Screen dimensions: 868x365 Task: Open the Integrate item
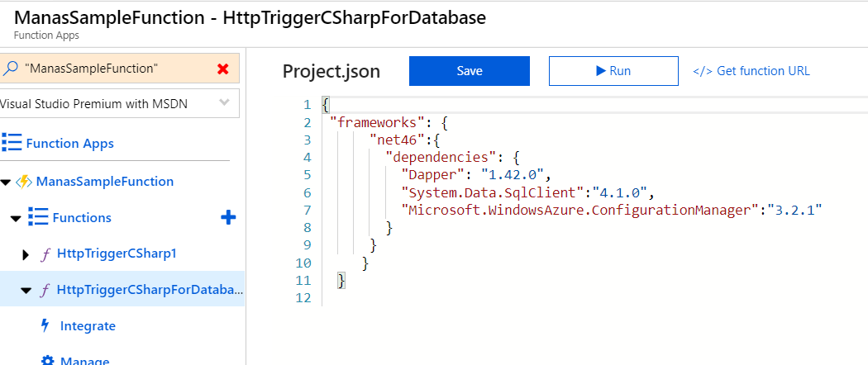(88, 325)
